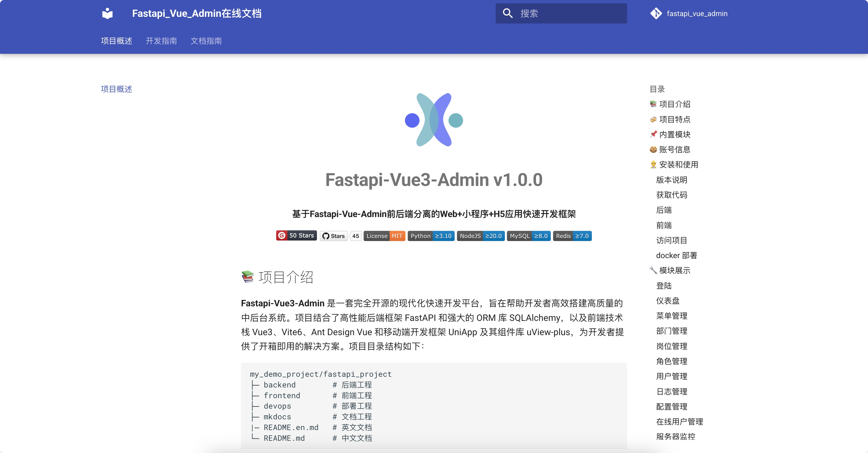Open 用户管理 in table of contents
868x453 pixels.
coord(672,376)
